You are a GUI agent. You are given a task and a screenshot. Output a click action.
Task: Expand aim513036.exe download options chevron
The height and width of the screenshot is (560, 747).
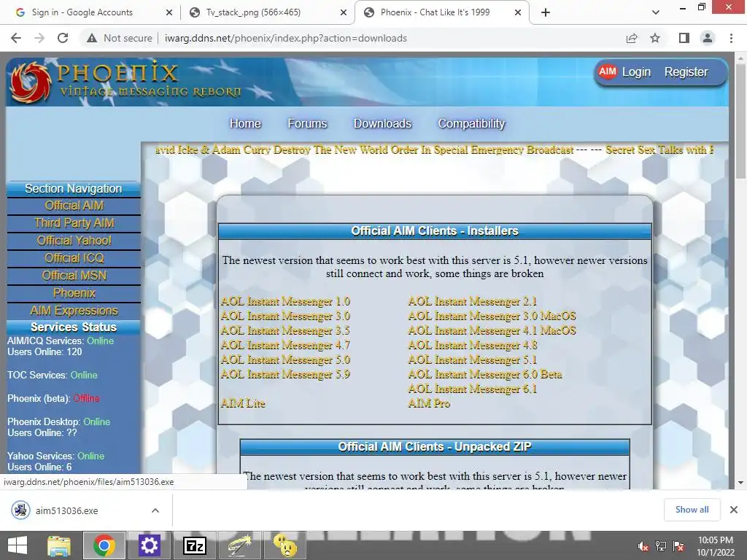(155, 510)
